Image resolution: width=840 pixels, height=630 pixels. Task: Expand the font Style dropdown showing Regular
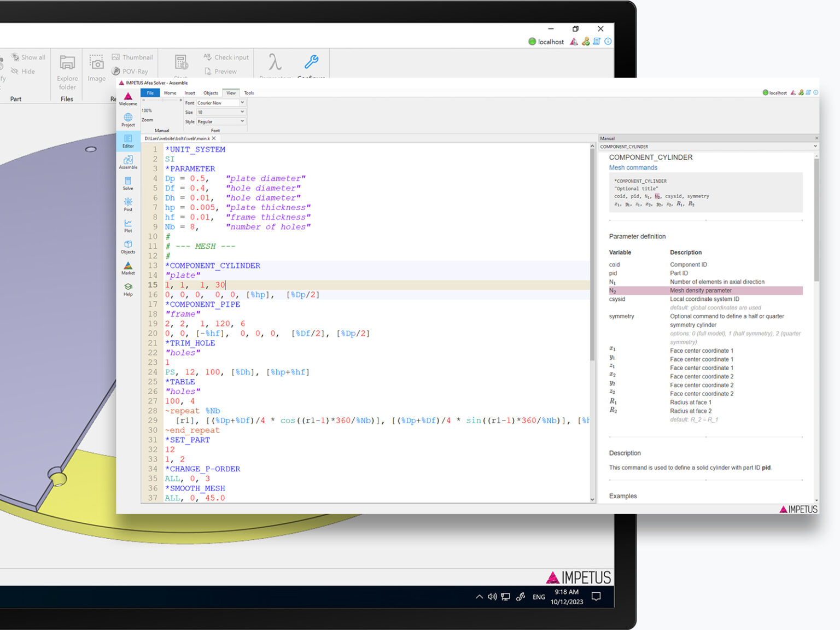pos(242,121)
